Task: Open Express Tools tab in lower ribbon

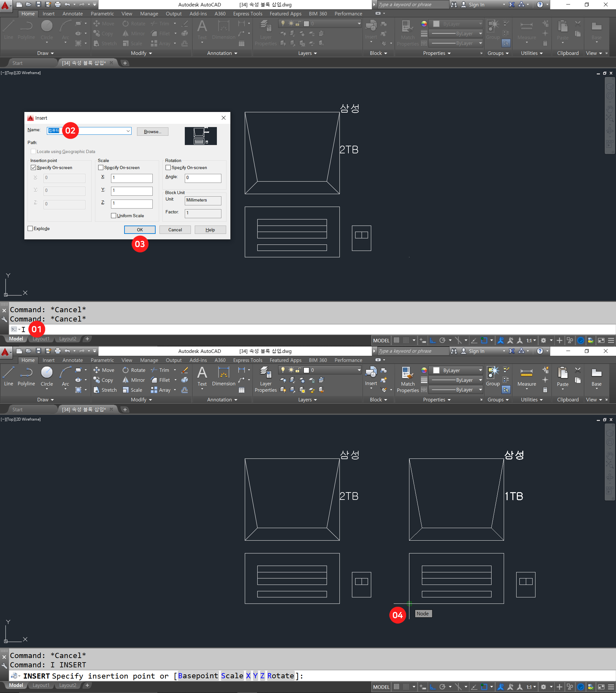Action: [247, 360]
